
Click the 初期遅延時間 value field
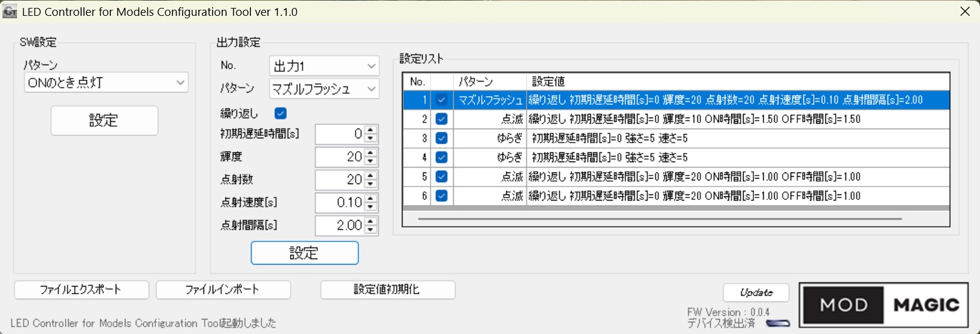tap(340, 134)
